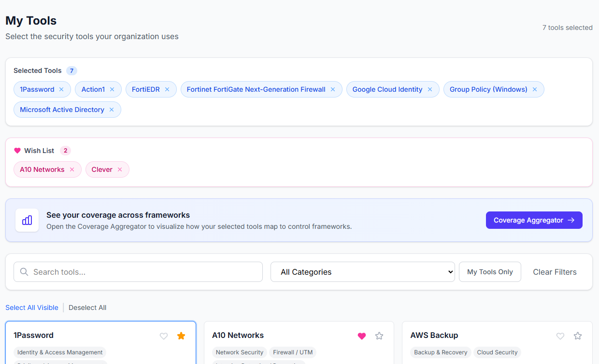599x364 pixels.
Task: Open the All Categories dropdown
Action: (x=363, y=272)
